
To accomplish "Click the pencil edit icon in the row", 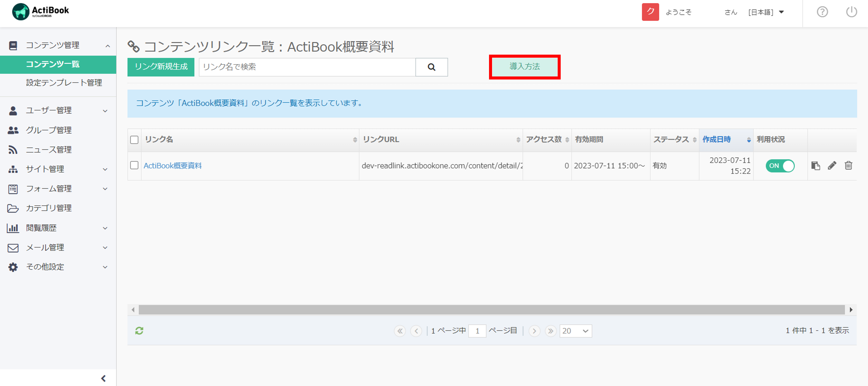I will point(832,165).
